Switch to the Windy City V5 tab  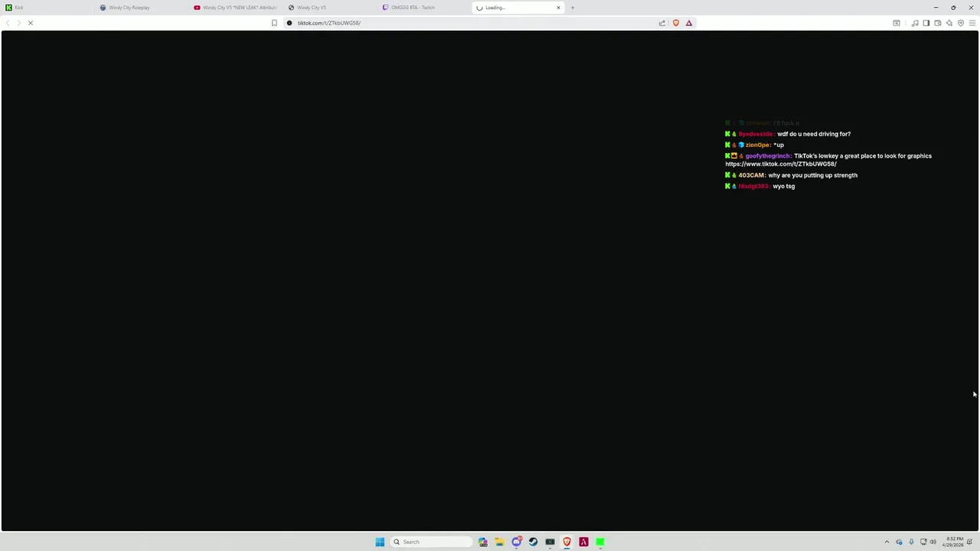coord(329,8)
